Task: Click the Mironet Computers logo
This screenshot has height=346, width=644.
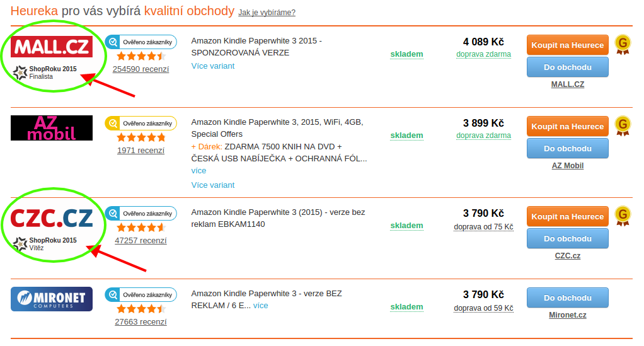Action: coord(52,299)
